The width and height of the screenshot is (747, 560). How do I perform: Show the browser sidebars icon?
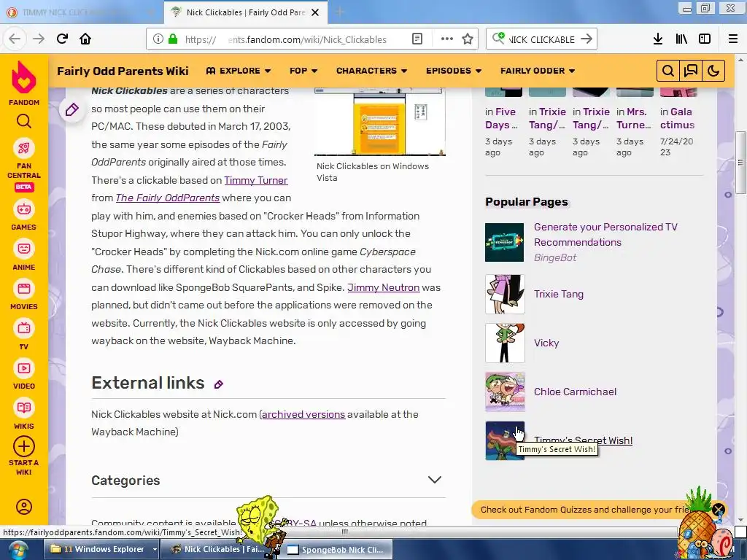point(705,39)
